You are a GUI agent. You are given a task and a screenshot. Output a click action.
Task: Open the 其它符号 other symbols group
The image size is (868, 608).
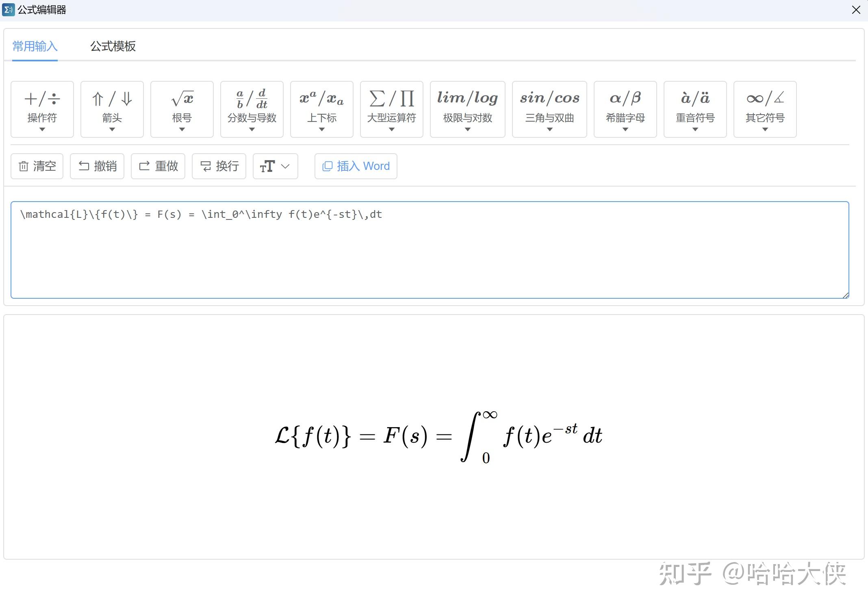pos(765,109)
